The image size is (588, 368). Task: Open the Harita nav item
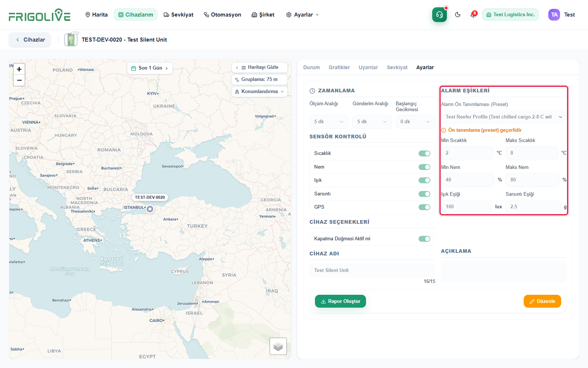click(x=97, y=15)
